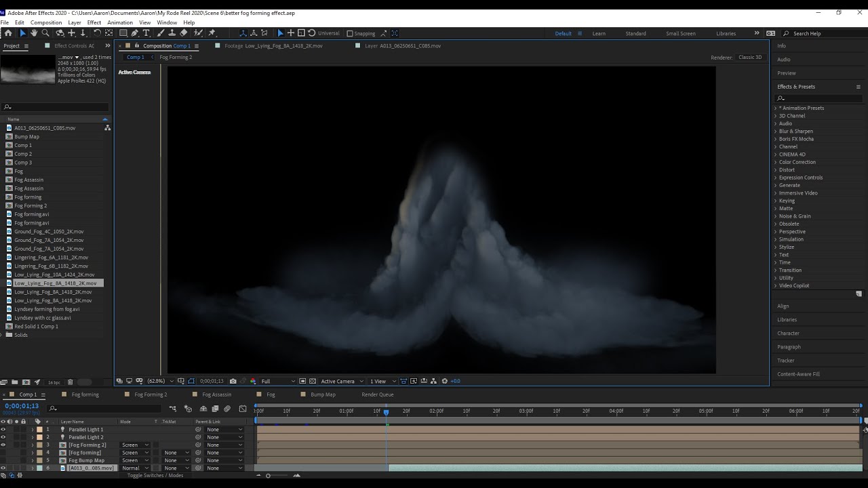This screenshot has width=868, height=488.
Task: Click Draft 3D icon in timeline
Action: click(x=188, y=409)
